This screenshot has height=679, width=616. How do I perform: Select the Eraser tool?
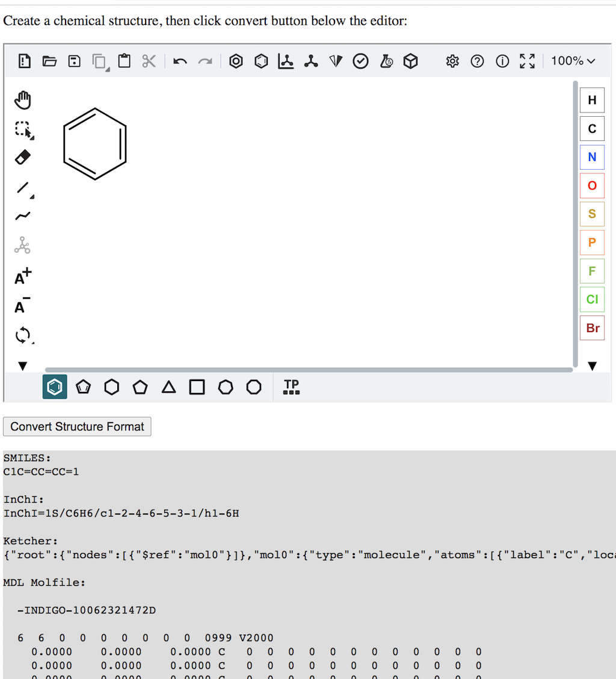click(x=23, y=158)
